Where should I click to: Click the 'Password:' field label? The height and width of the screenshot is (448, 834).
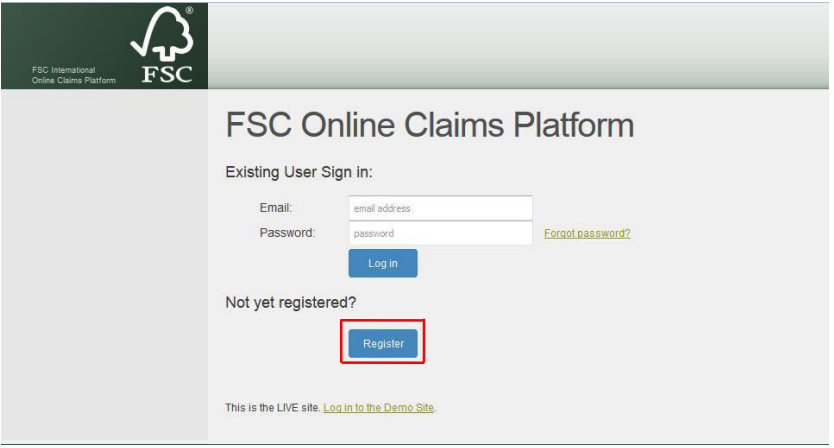(x=287, y=233)
